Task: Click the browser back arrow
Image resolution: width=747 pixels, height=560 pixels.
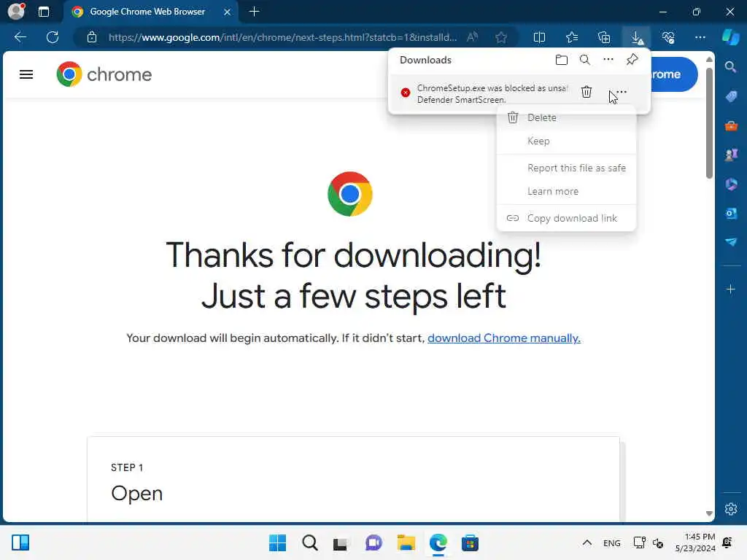Action: click(20, 37)
